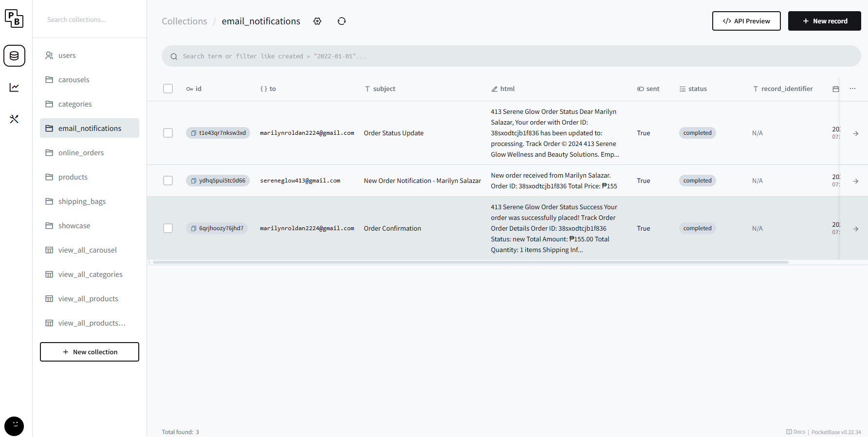Open the view_all_categories view

(x=90, y=274)
